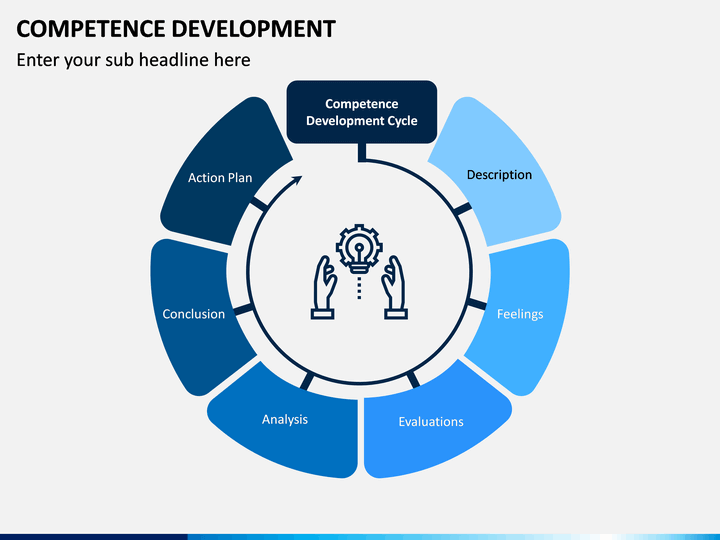Select the Feelings segment
This screenshot has height=540, width=720.
click(519, 316)
